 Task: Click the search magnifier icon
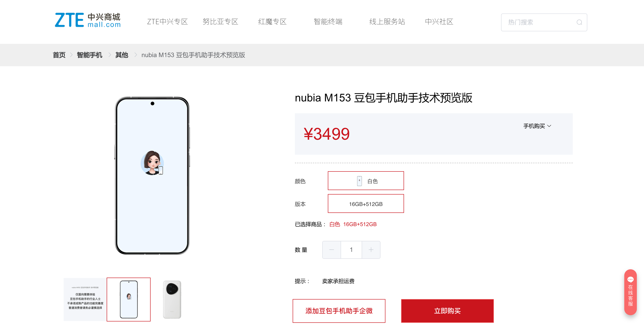579,22
